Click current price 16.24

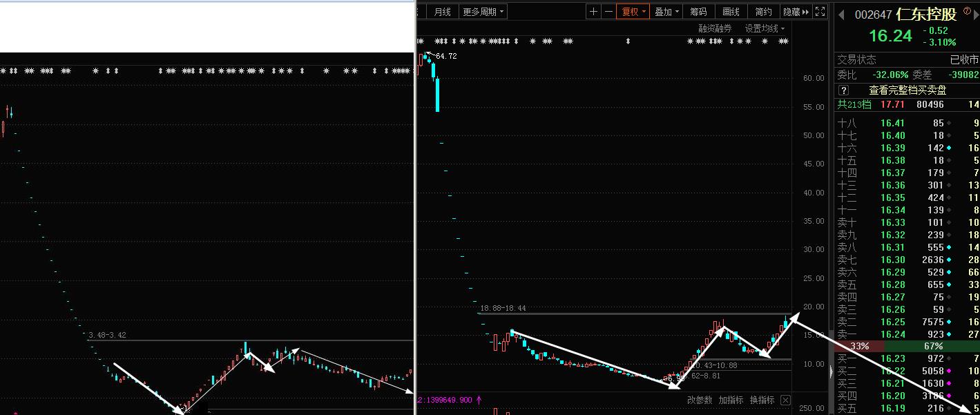(x=890, y=36)
